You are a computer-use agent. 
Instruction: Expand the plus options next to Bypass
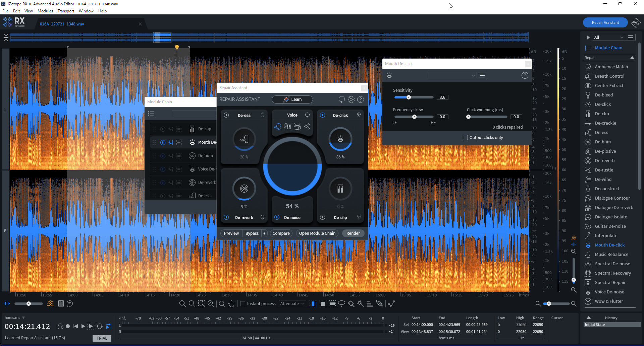(264, 233)
